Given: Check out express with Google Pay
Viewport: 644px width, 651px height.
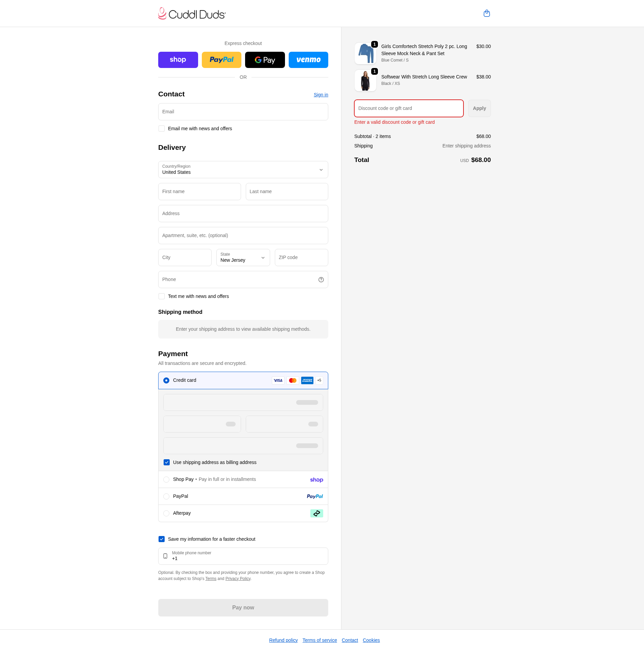Looking at the screenshot, I should pos(265,60).
